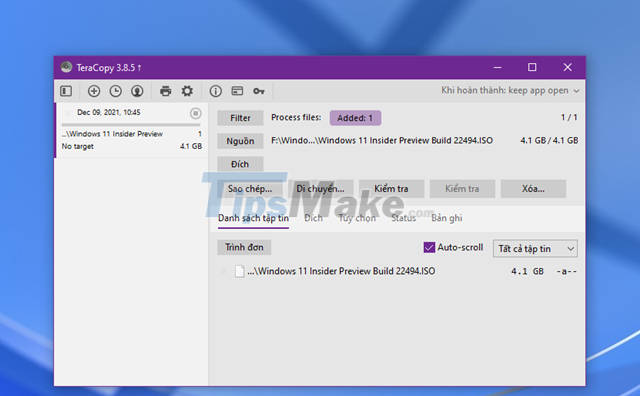Image resolution: width=640 pixels, height=396 pixels.
Task: Click the 'Di chuyển...' button
Action: pos(320,189)
